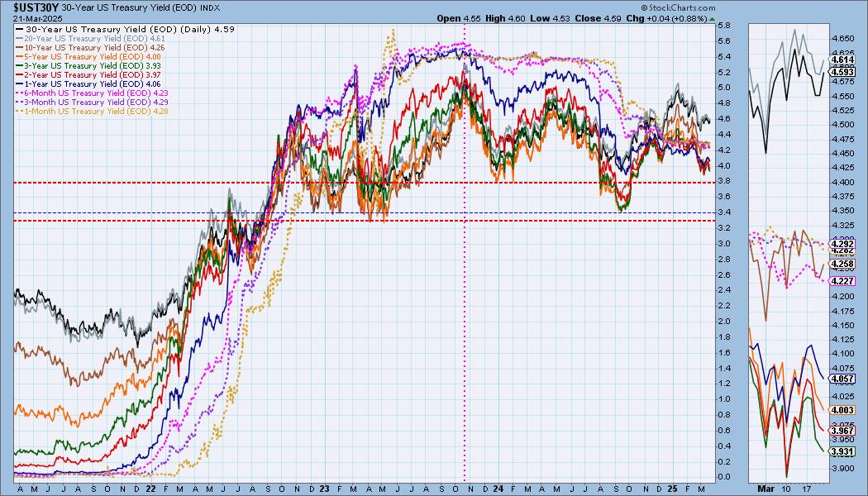
Task: Click the 5.8 label on main y-axis
Action: coord(724,26)
